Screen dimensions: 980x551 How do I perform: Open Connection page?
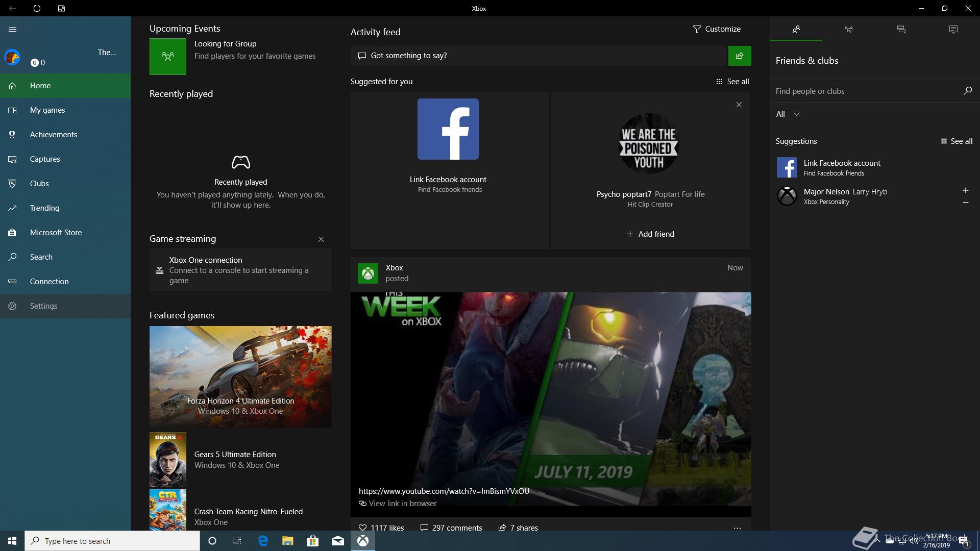65,282
